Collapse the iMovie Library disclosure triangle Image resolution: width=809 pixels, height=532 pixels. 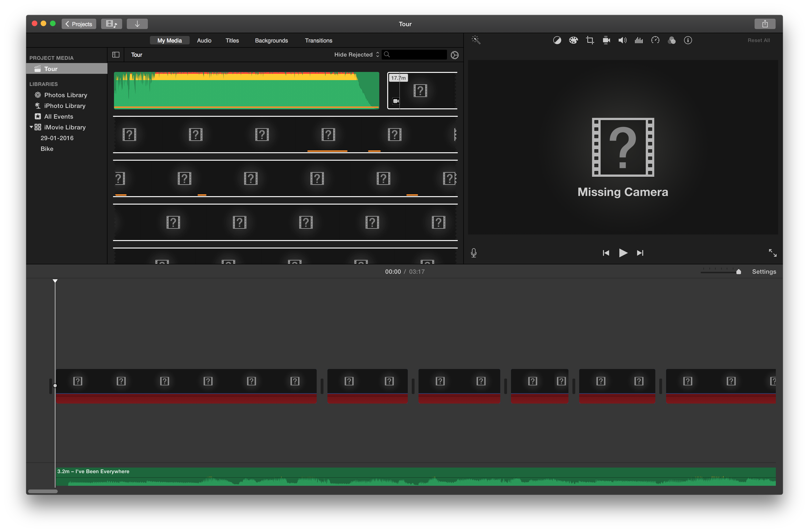point(31,127)
